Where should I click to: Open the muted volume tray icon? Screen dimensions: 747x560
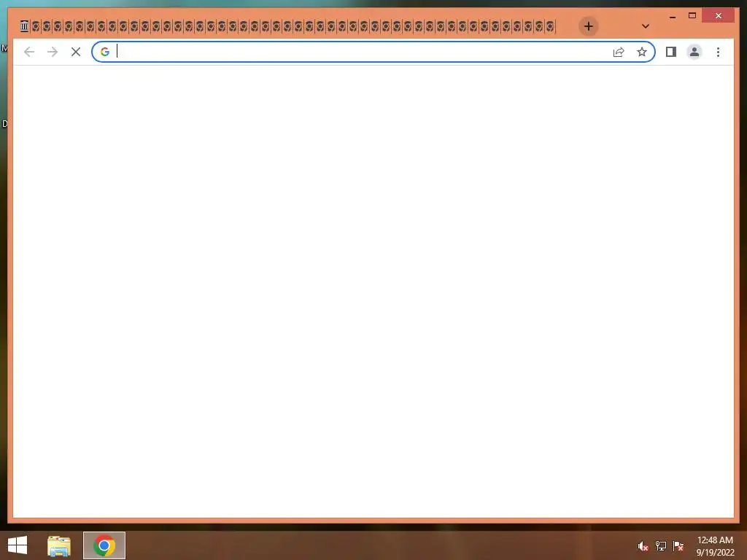[x=643, y=546]
